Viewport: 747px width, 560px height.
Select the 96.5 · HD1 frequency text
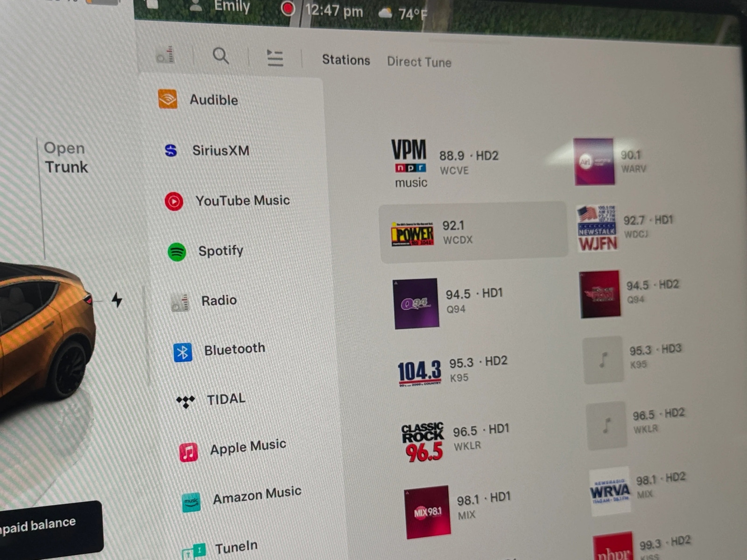pyautogui.click(x=481, y=430)
